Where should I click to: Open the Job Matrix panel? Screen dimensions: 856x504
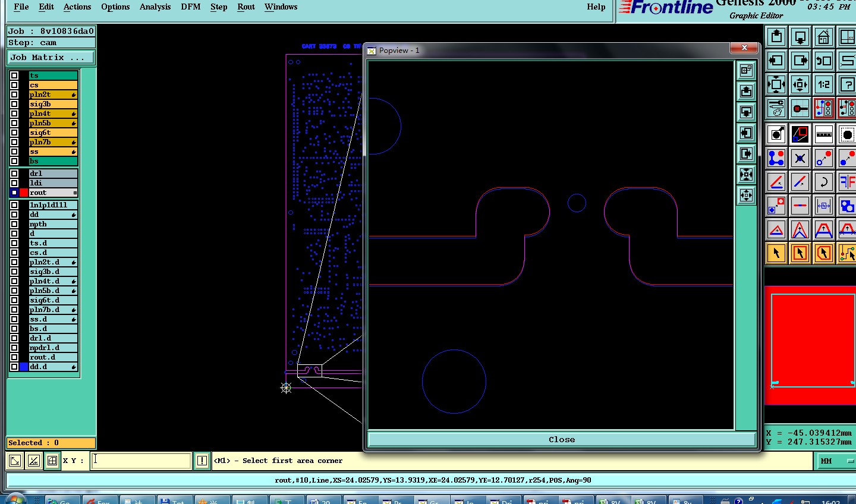pyautogui.click(x=51, y=58)
